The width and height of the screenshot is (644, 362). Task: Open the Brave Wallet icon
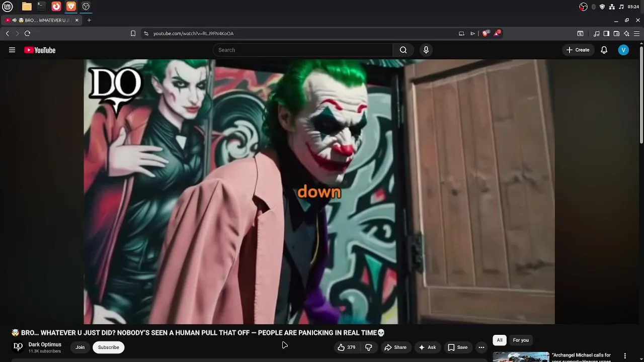click(x=616, y=34)
